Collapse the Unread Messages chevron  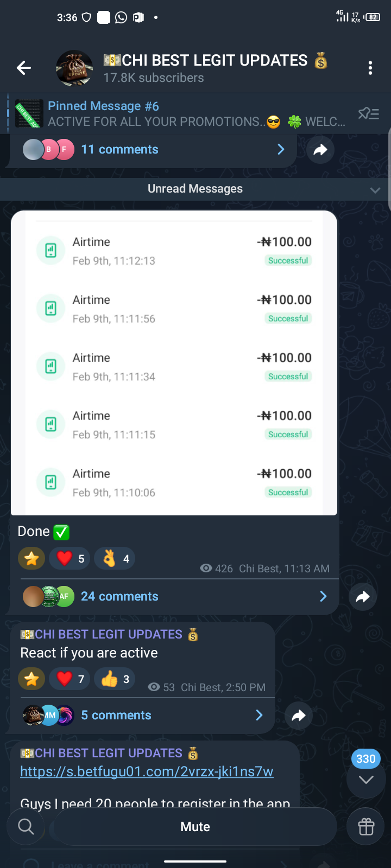pos(375,189)
